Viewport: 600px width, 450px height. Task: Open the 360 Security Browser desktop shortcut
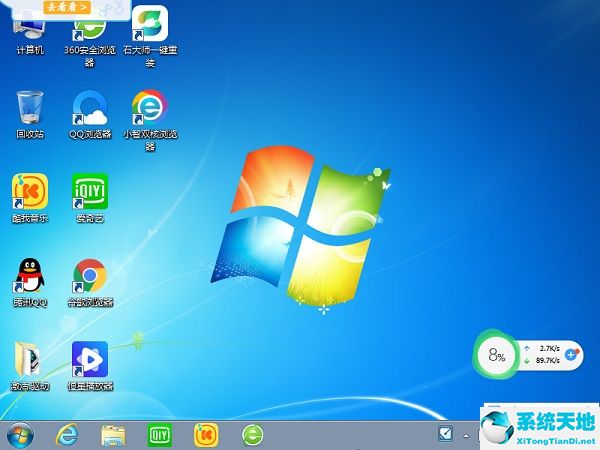[90, 30]
